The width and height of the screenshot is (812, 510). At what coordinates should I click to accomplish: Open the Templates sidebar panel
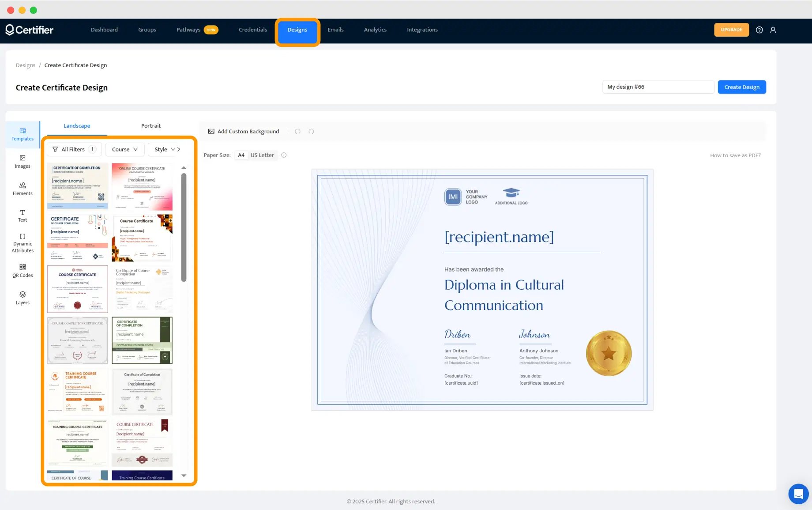(x=23, y=134)
